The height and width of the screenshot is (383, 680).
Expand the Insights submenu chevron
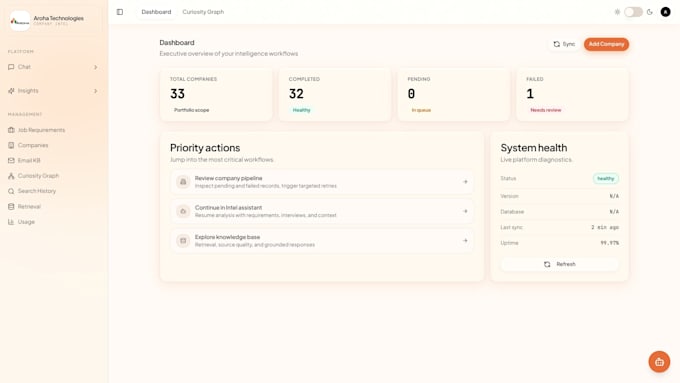[x=95, y=91]
